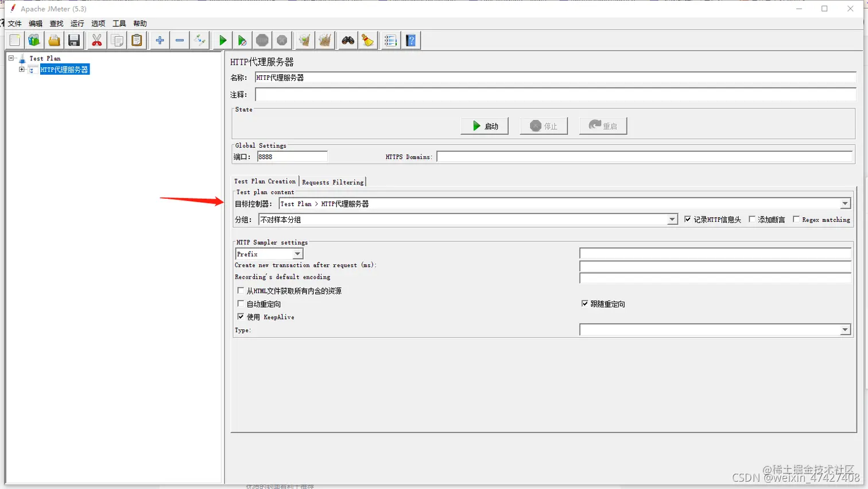The image size is (868, 489).
Task: Open the 选项 menu
Action: (x=98, y=24)
